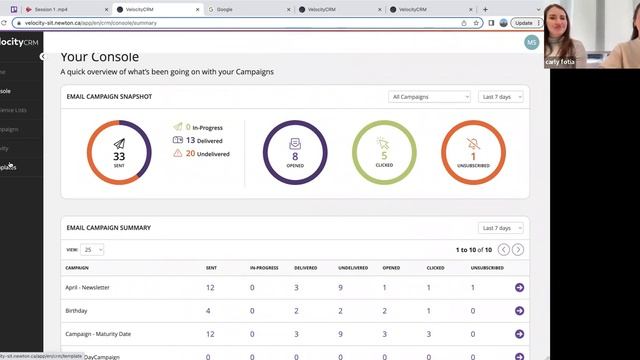Open Audience Lists in the sidebar
The width and height of the screenshot is (640, 360).
(x=13, y=110)
